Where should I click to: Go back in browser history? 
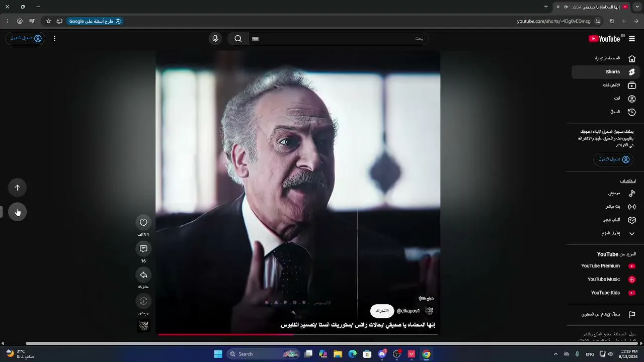click(x=636, y=21)
